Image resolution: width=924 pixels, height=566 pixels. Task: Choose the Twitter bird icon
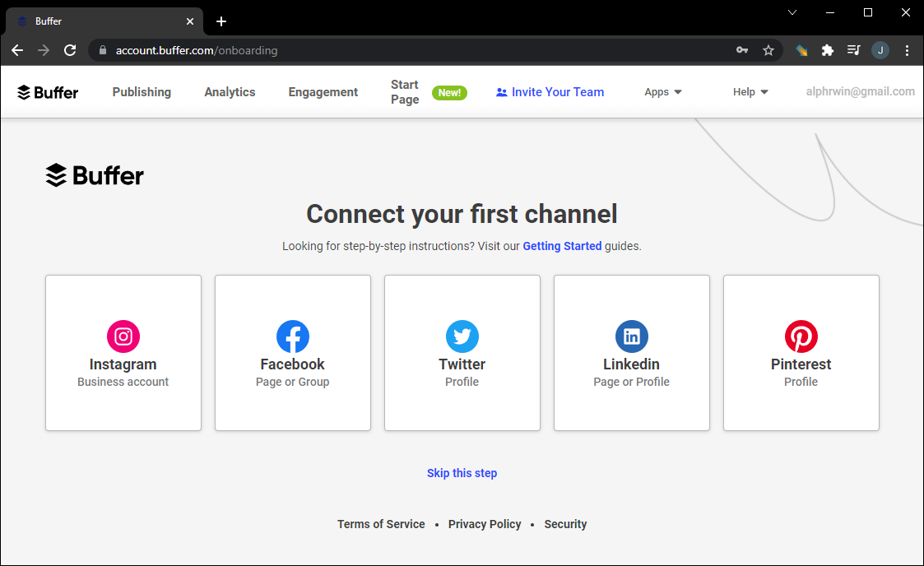coord(462,336)
